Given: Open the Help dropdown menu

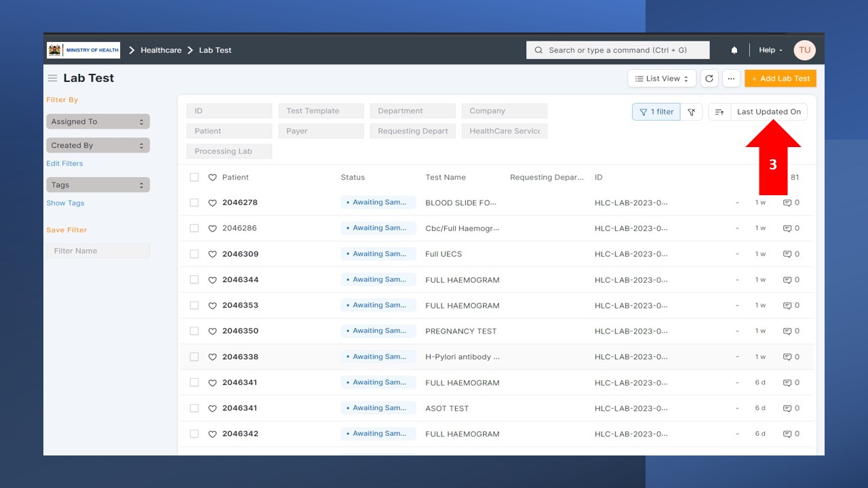Looking at the screenshot, I should pyautogui.click(x=770, y=50).
